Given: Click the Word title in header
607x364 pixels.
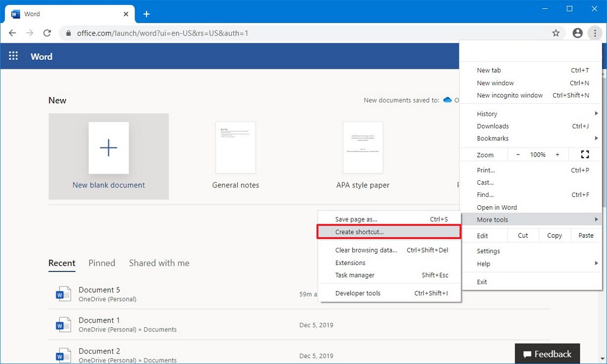Looking at the screenshot, I should coord(41,56).
